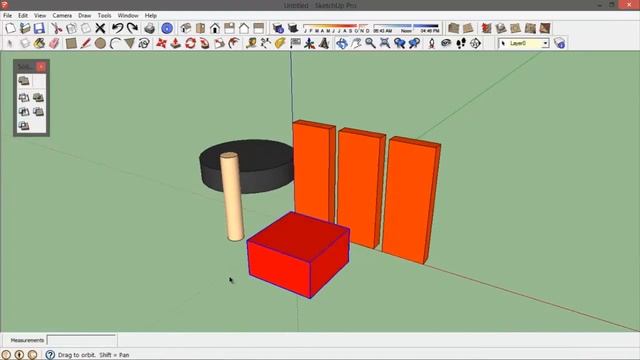This screenshot has width=640, height=360.
Task: Select the Push/Pull tool
Action: [x=176, y=43]
